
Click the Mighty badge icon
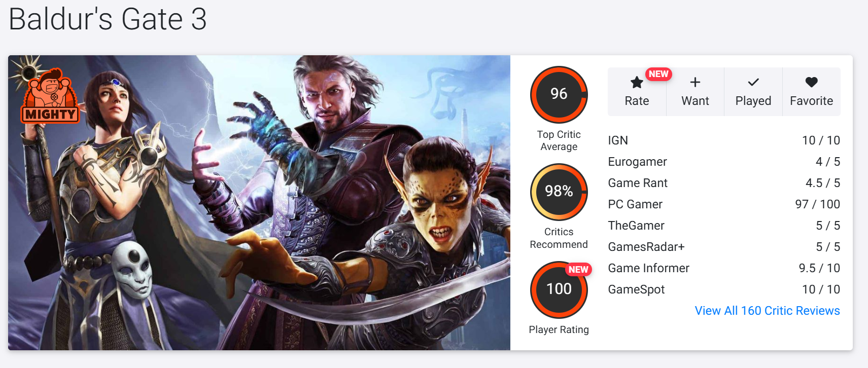(50, 96)
